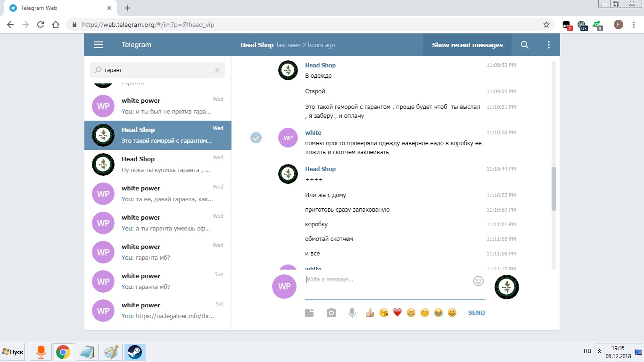Click the attach file icon
The image size is (644, 362).
(x=309, y=313)
